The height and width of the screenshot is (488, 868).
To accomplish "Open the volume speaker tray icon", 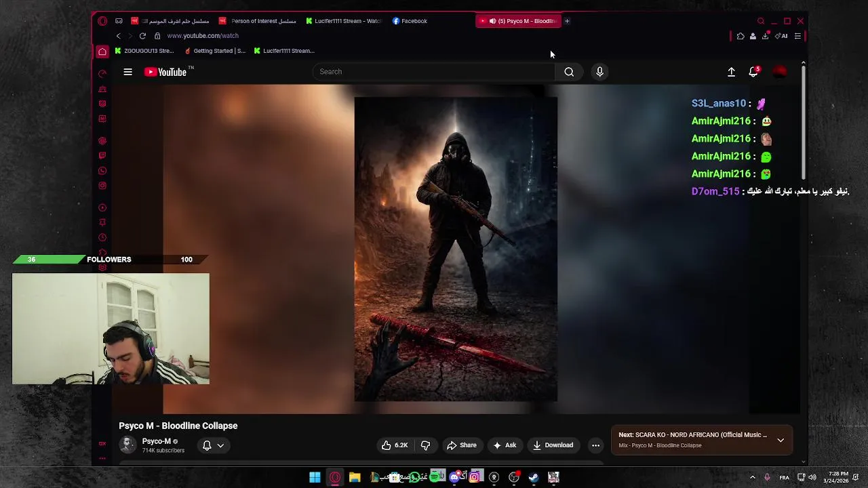I will (812, 477).
